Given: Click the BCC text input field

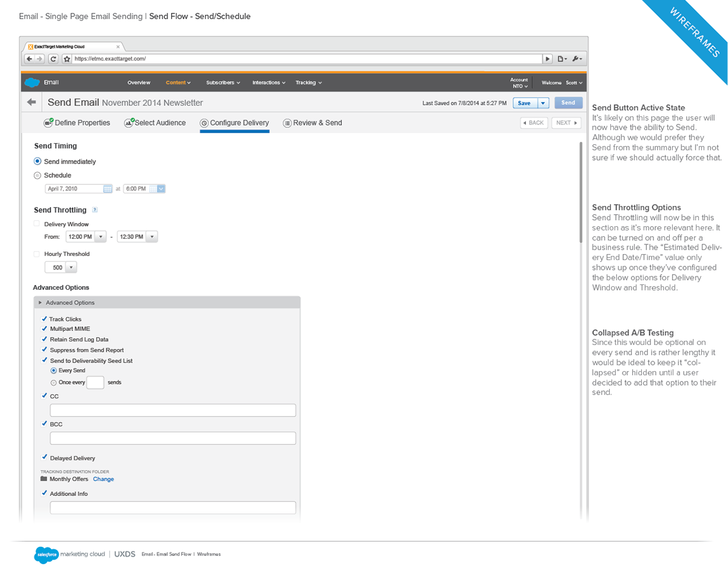Looking at the screenshot, I should click(x=173, y=438).
